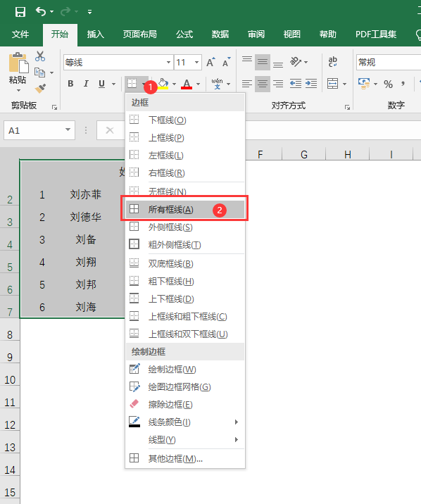
Task: Toggle middle vertical align
Action: click(263, 62)
